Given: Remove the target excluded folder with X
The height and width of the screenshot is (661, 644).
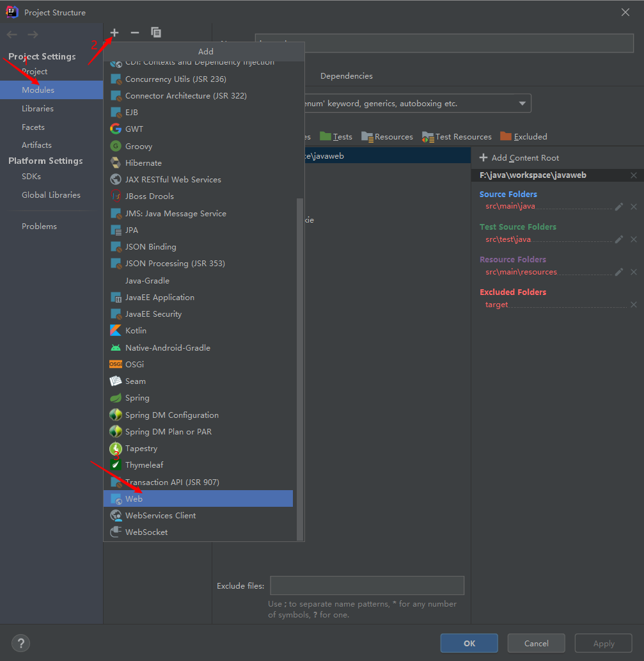Looking at the screenshot, I should click(x=634, y=305).
